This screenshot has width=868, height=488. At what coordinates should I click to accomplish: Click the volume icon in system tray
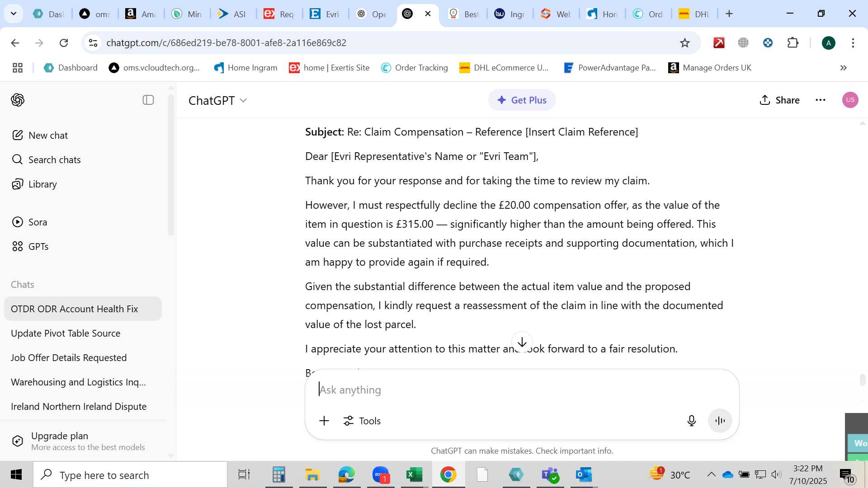coord(776,474)
